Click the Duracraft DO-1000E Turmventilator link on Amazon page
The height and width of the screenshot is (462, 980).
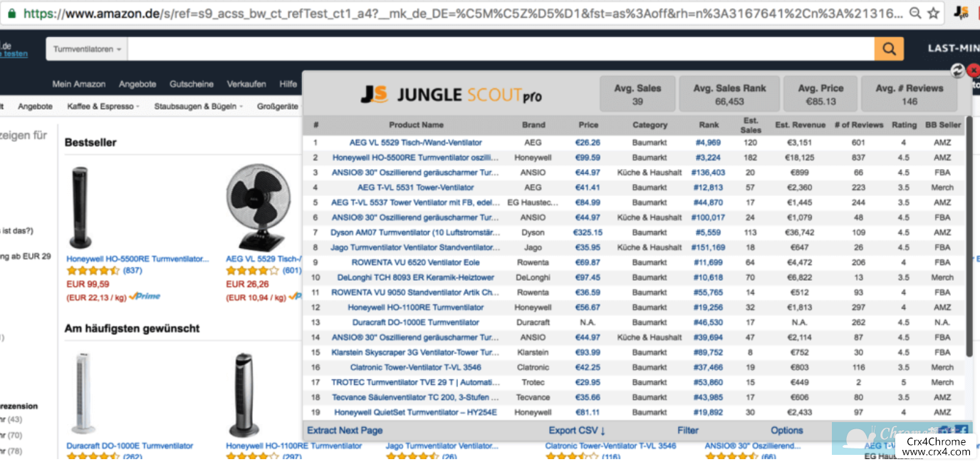point(130,446)
